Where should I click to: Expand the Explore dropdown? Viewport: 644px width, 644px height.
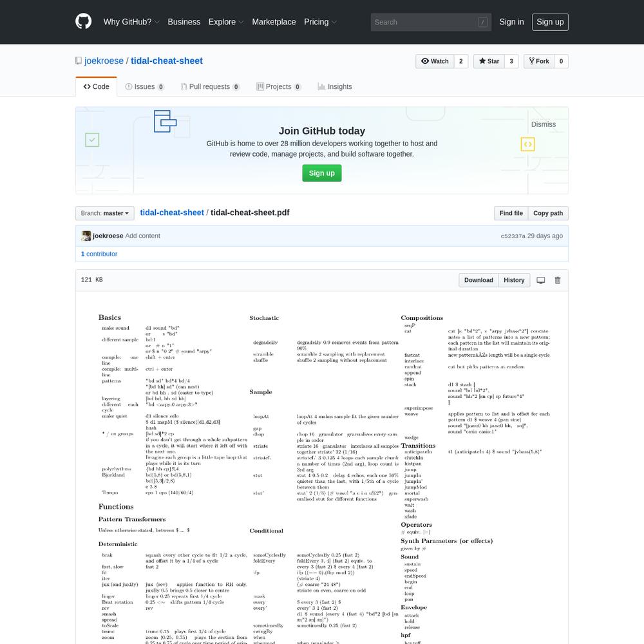click(226, 22)
